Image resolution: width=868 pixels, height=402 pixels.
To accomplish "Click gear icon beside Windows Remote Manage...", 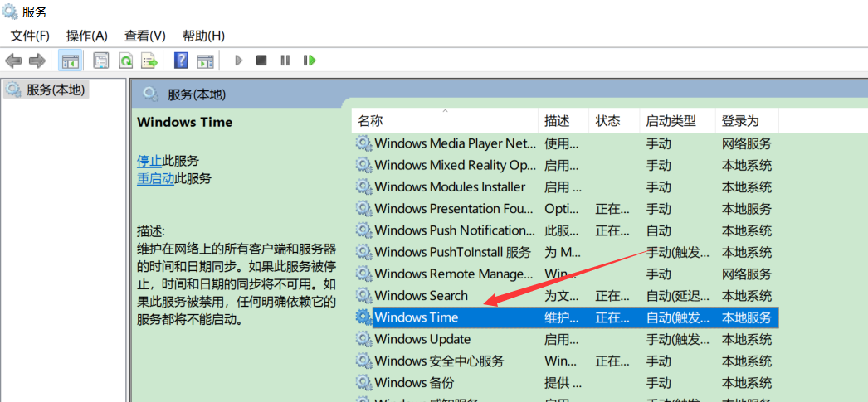I will (x=363, y=274).
